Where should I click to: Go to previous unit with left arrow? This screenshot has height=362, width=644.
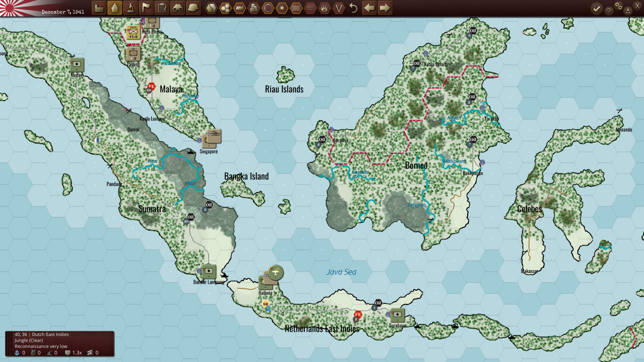[x=369, y=8]
